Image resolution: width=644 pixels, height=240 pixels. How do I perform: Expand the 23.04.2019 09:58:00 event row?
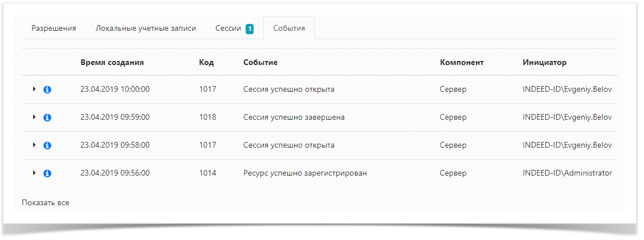[x=34, y=145]
